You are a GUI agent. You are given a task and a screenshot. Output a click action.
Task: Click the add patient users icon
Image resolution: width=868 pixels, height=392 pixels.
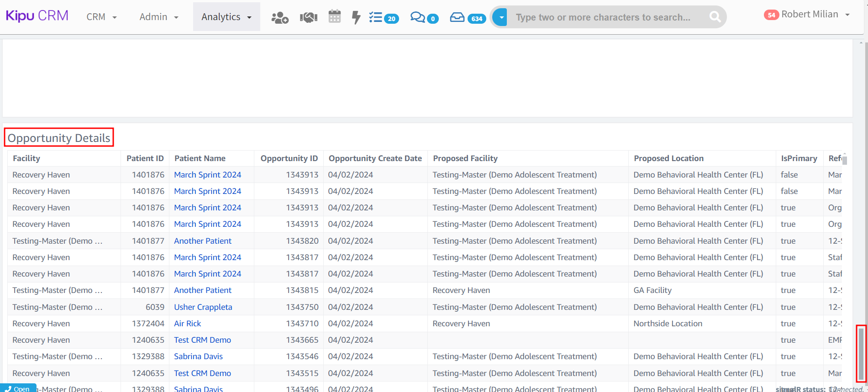279,17
